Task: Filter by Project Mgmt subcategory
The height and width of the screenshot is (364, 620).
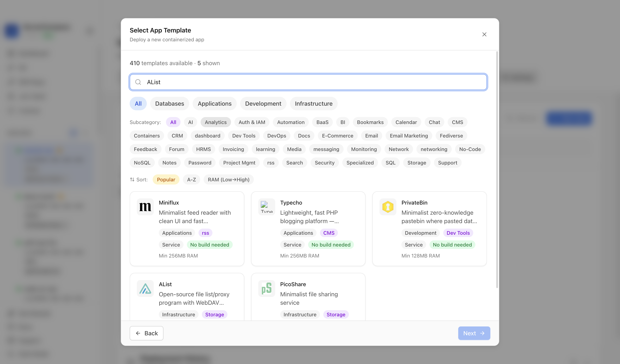Action: 239,163
